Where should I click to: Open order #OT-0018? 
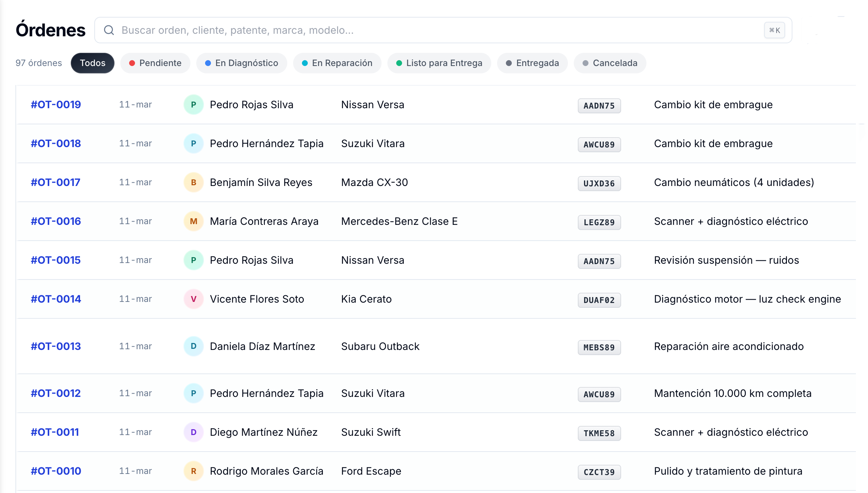[56, 143]
